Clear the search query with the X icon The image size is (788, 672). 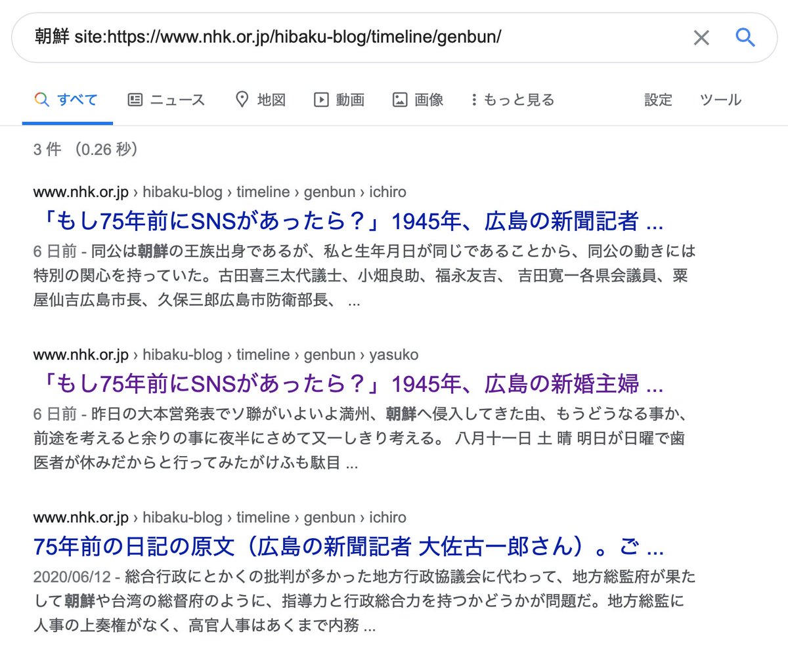(701, 37)
